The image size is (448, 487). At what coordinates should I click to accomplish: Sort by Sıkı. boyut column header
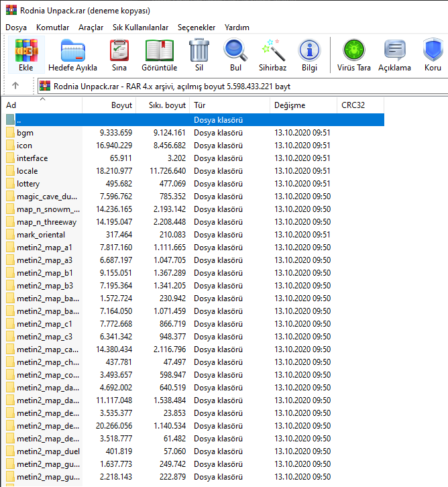(x=163, y=105)
